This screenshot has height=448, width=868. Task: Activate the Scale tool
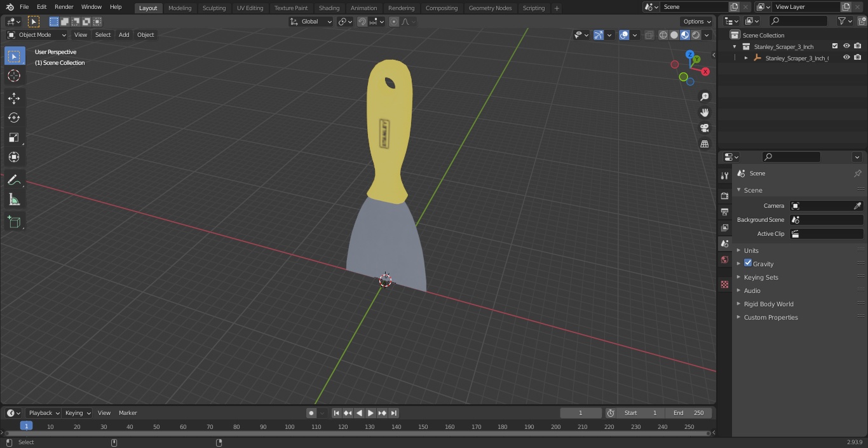pos(14,137)
